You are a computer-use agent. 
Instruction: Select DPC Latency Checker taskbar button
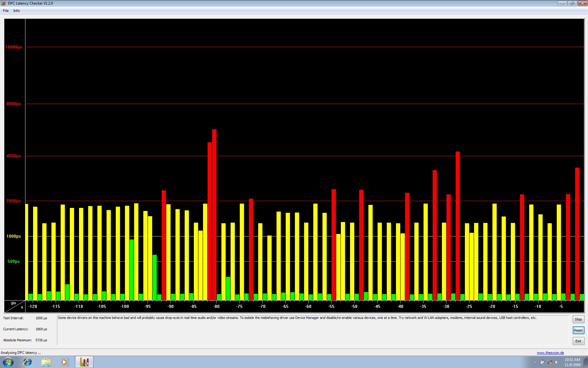tap(84, 362)
